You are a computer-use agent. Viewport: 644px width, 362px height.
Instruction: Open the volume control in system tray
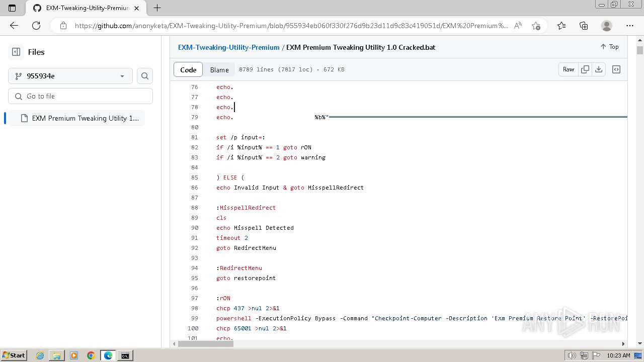click(572, 355)
